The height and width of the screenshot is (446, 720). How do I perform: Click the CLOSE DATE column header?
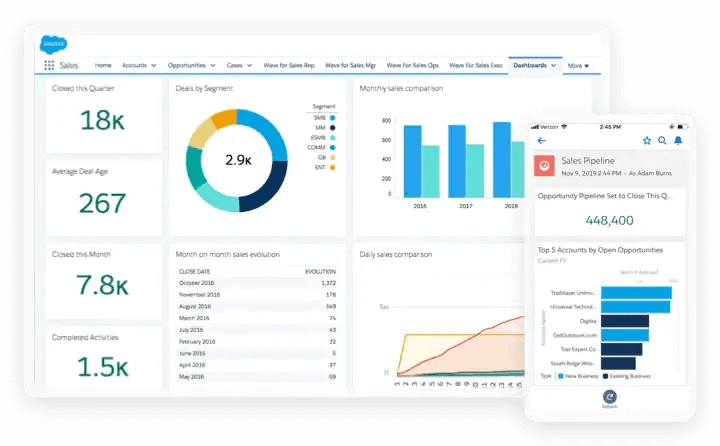[194, 271]
